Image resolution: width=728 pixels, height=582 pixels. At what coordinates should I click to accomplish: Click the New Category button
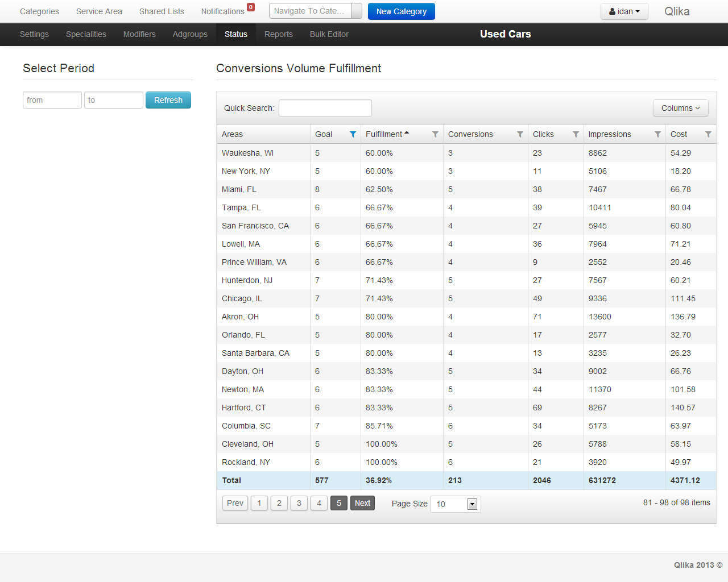[401, 11]
